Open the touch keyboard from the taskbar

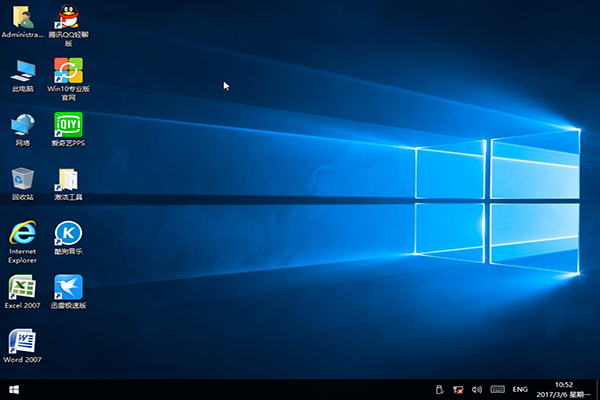(496, 389)
